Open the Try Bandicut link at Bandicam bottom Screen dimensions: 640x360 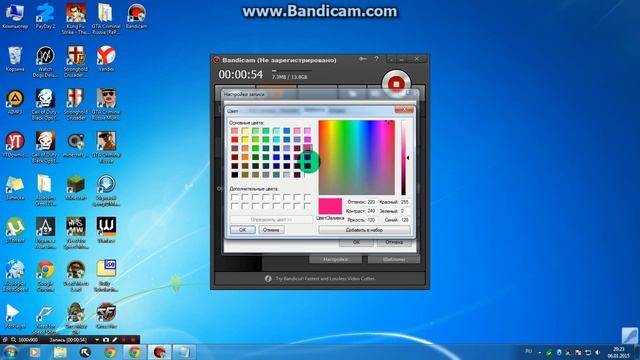(x=325, y=278)
